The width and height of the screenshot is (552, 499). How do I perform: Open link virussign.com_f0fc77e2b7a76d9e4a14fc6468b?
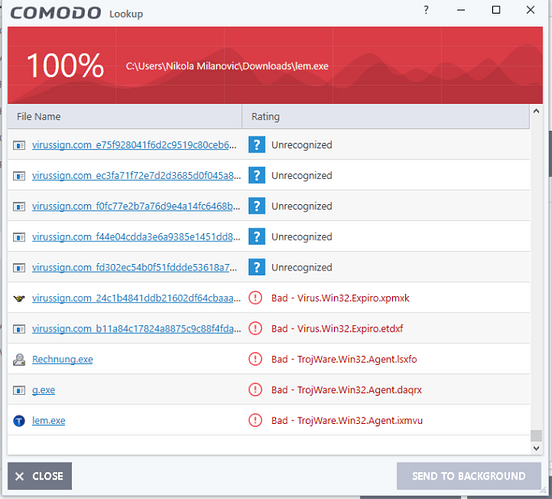tap(136, 206)
